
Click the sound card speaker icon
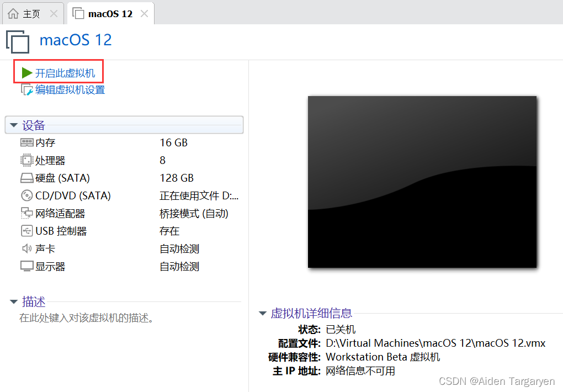coord(26,248)
